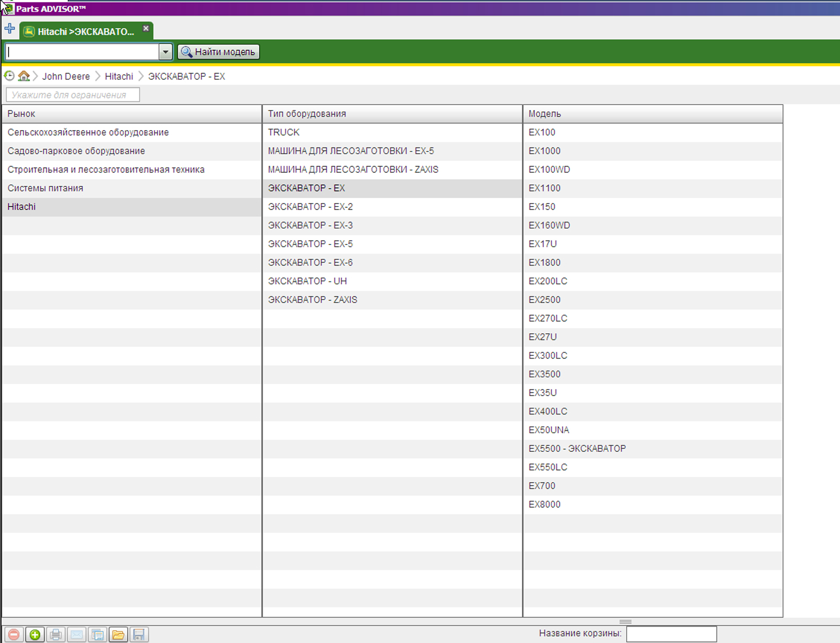
Task: Click the table view icon in bottom toolbar
Action: pyautogui.click(x=98, y=634)
